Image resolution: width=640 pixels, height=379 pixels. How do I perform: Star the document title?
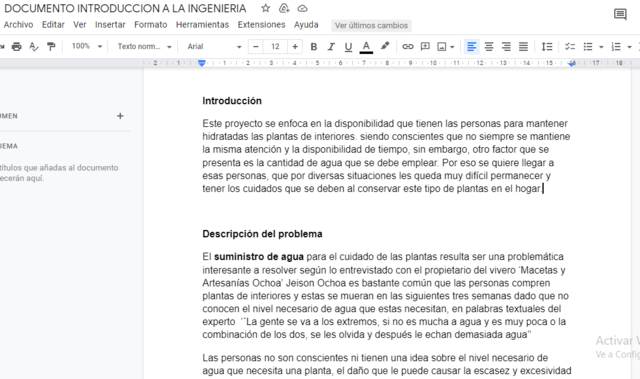[x=266, y=8]
